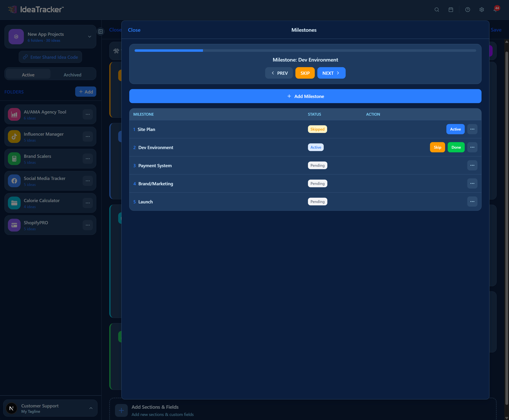
Task: Open options menu for the Launch milestone
Action: (472, 201)
